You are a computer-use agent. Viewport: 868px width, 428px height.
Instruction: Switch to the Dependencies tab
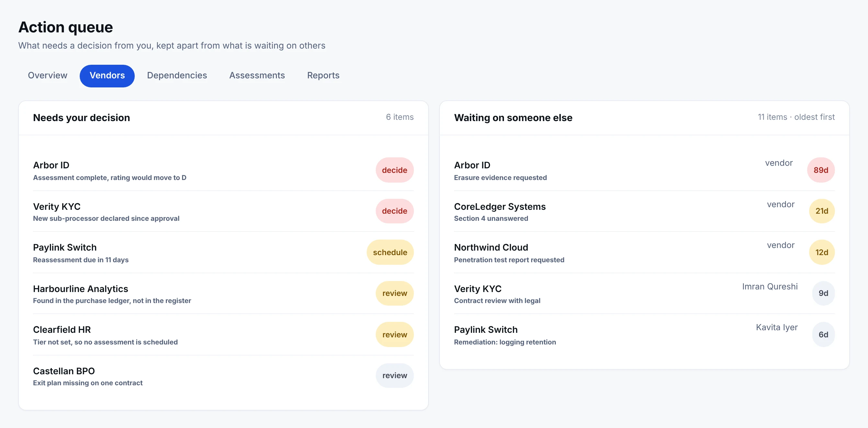click(x=177, y=75)
